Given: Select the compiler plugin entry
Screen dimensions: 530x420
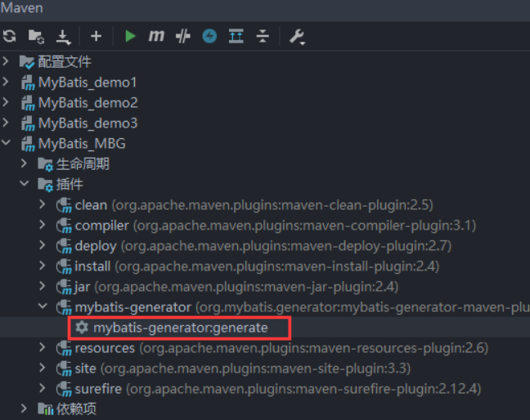Looking at the screenshot, I should pyautogui.click(x=101, y=226).
